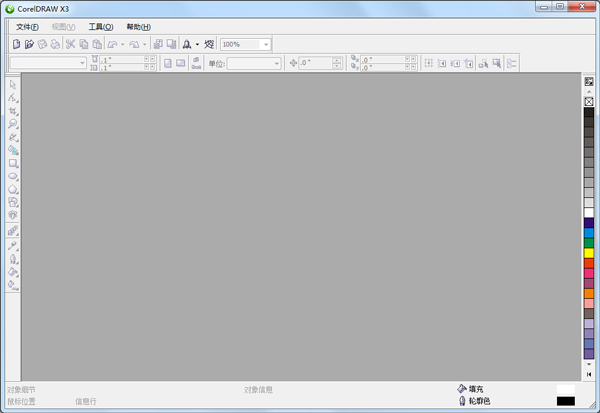Expand the Application Launcher dropdown arrow

point(197,44)
